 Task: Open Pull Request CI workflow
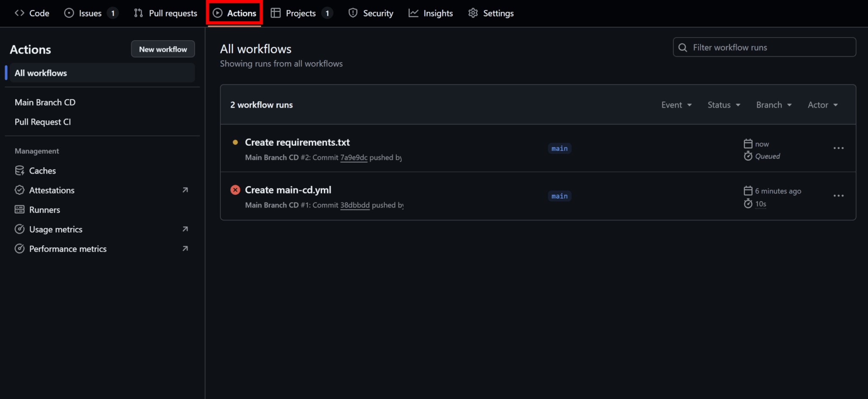click(x=43, y=122)
